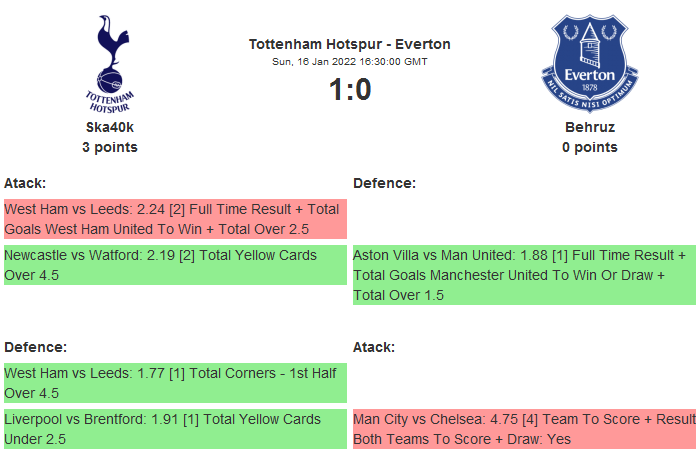700x460 pixels.
Task: Click the 0 points label
Action: tap(589, 147)
